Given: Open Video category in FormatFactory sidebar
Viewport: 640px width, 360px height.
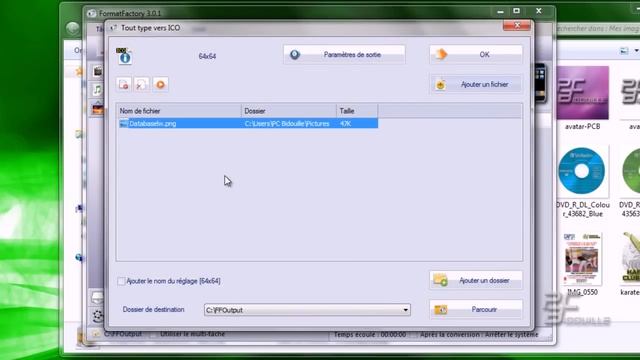Looking at the screenshot, I should click(98, 71).
